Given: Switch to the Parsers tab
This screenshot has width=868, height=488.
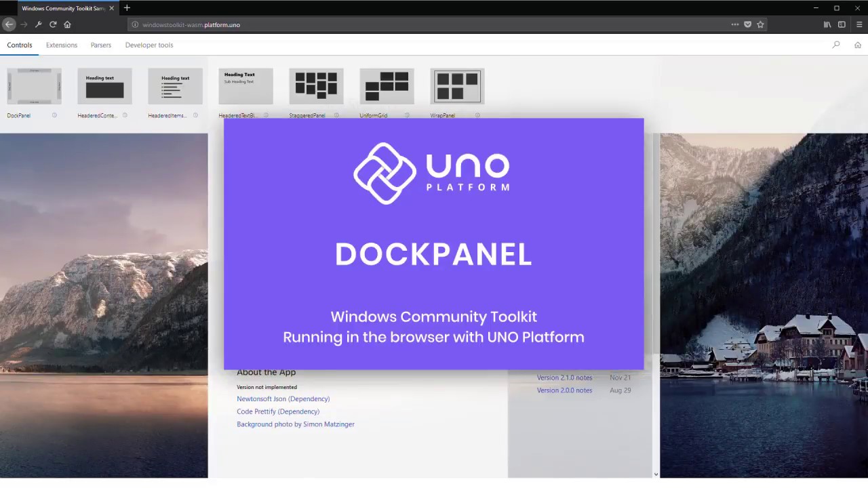Looking at the screenshot, I should 101,45.
